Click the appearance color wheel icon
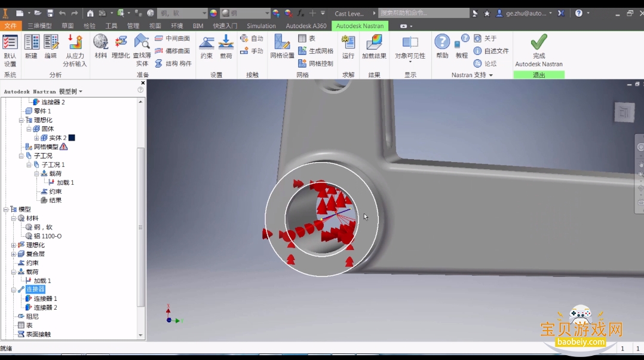Image resolution: width=644 pixels, height=360 pixels. click(x=213, y=13)
